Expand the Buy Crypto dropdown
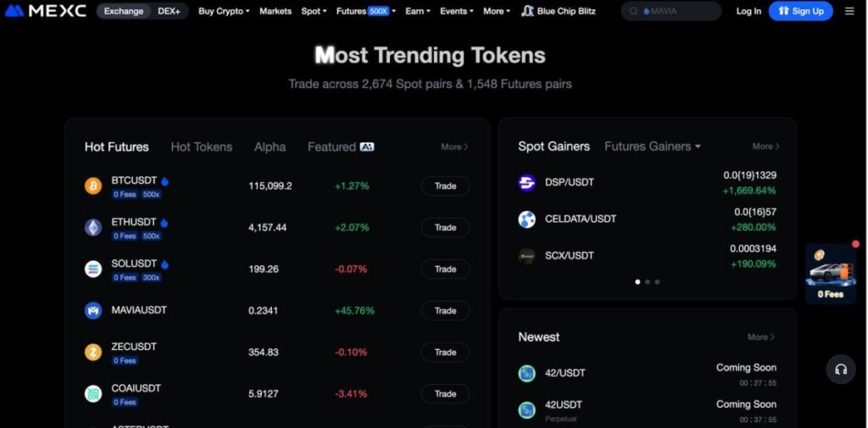868x428 pixels. point(224,11)
